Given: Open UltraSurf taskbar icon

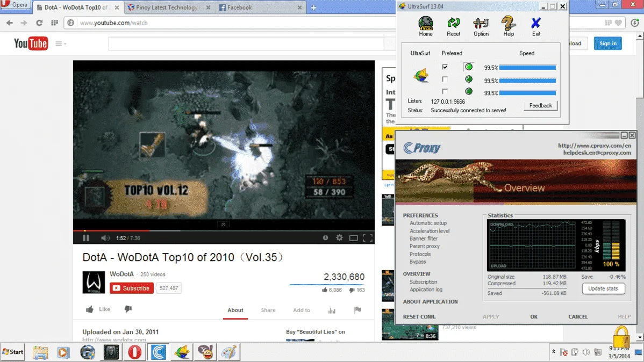Looking at the screenshot, I should point(182,352).
